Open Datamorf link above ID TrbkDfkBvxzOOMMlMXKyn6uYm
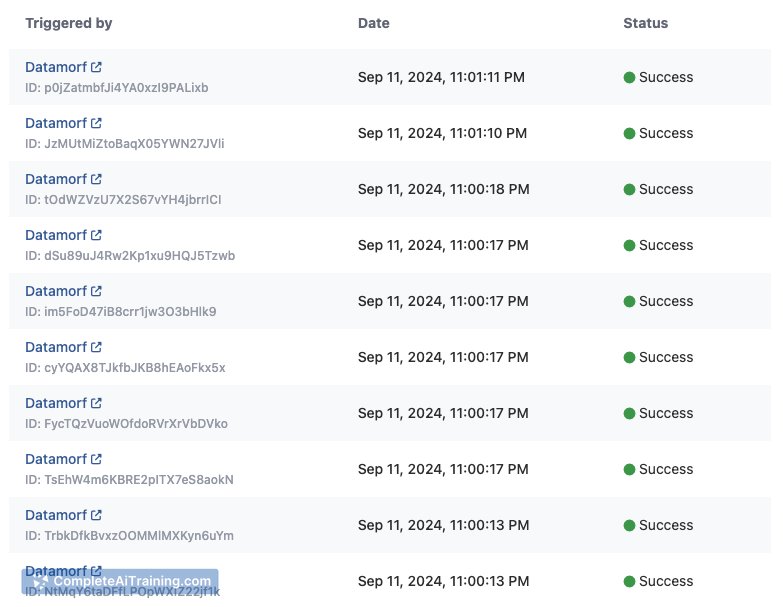The height and width of the screenshot is (607, 783). click(x=56, y=514)
